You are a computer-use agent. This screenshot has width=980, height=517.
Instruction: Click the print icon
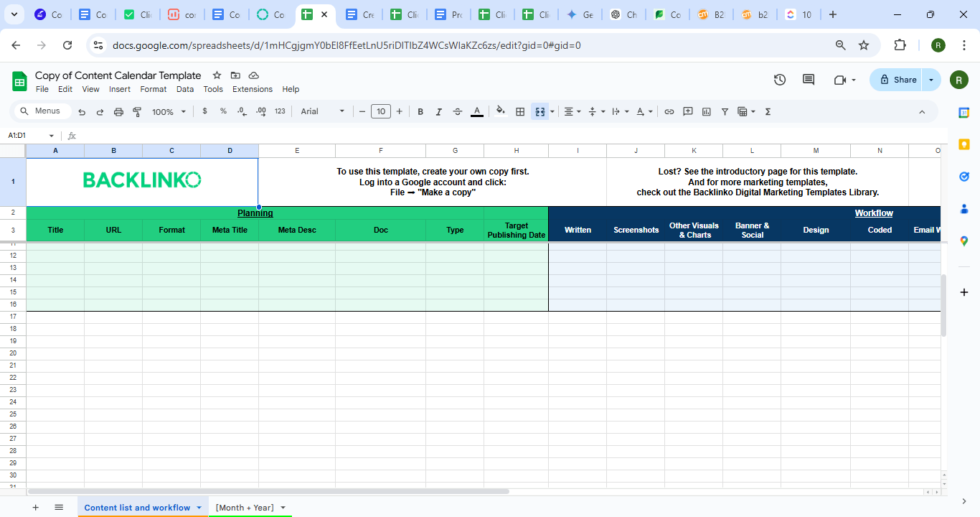tap(118, 112)
